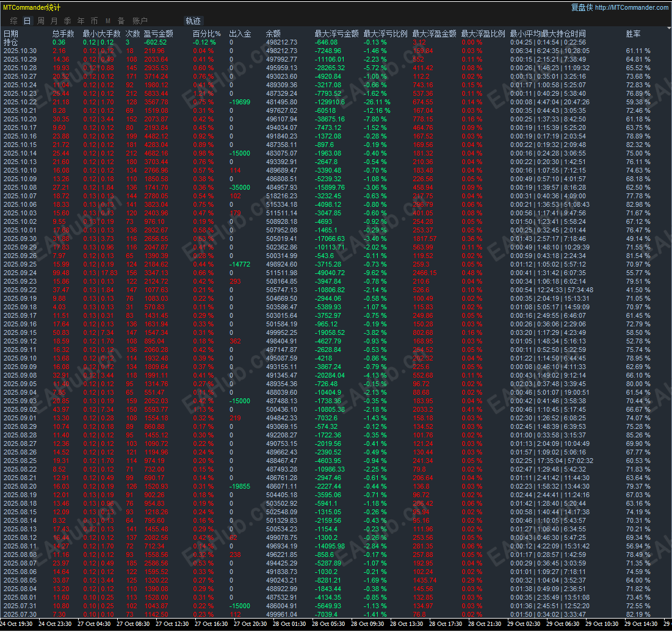This screenshot has height=632, width=672.
Task: Sort by the 总手数 column header
Action: tap(63, 34)
